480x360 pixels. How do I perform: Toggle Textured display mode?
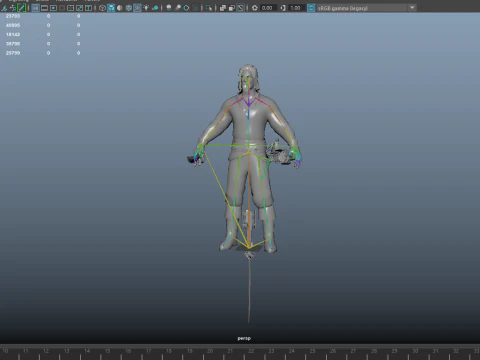point(137,8)
